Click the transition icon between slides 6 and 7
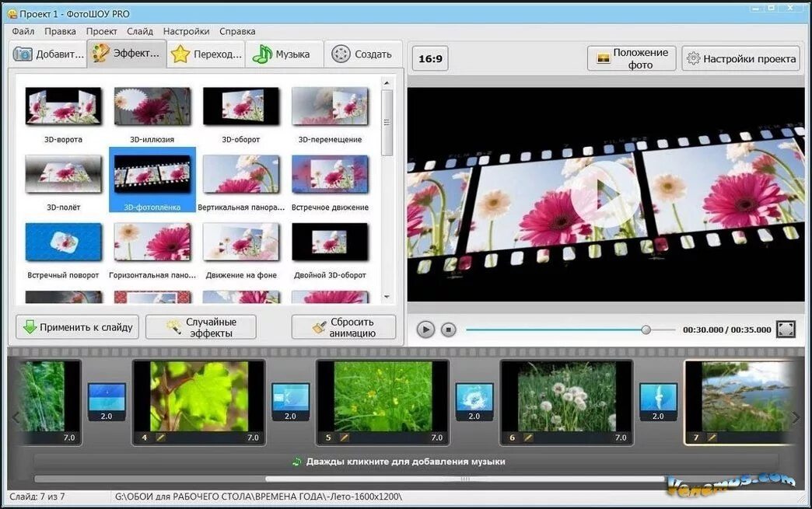The width and height of the screenshot is (812, 509). [x=658, y=402]
